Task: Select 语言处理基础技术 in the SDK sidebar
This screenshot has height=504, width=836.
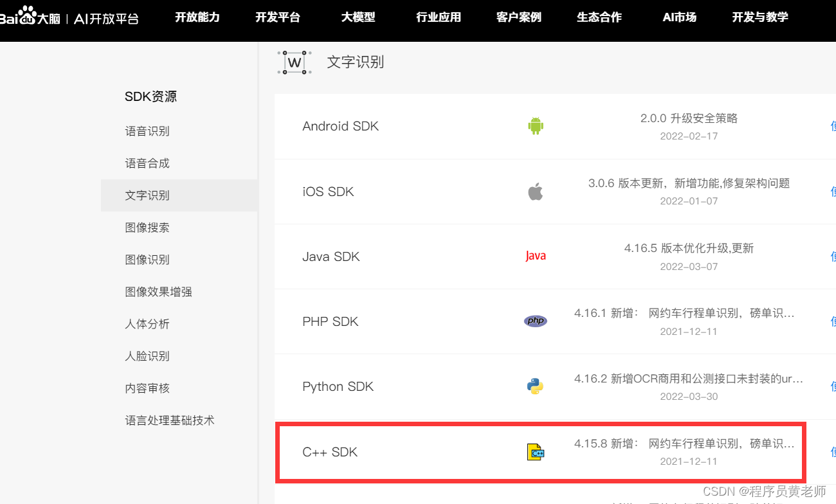Action: 170,420
